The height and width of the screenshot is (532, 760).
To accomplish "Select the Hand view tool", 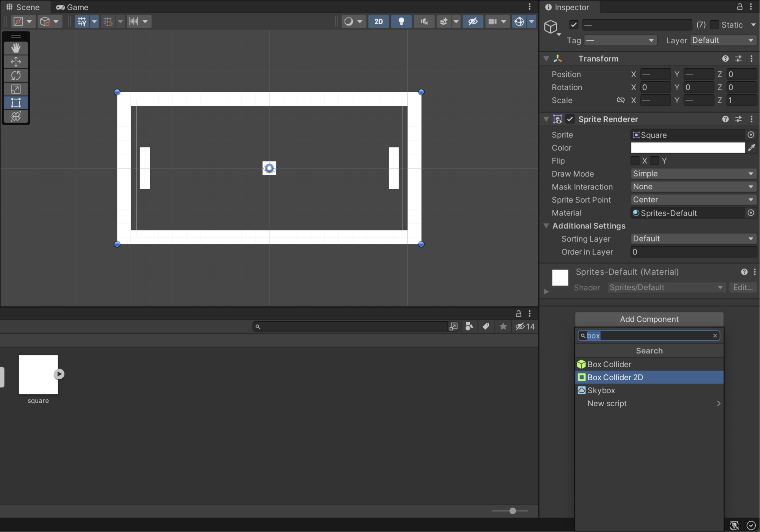I will [16, 48].
